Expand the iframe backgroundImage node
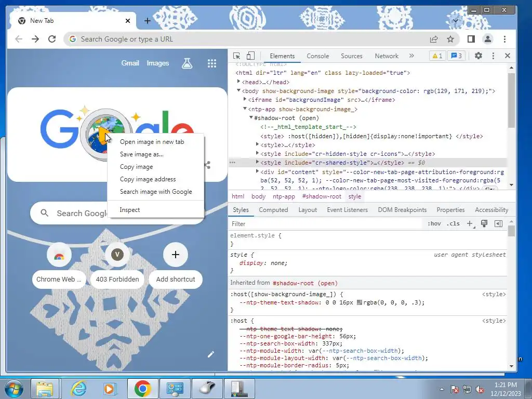Viewport: 532px width, 399px height. (x=245, y=99)
